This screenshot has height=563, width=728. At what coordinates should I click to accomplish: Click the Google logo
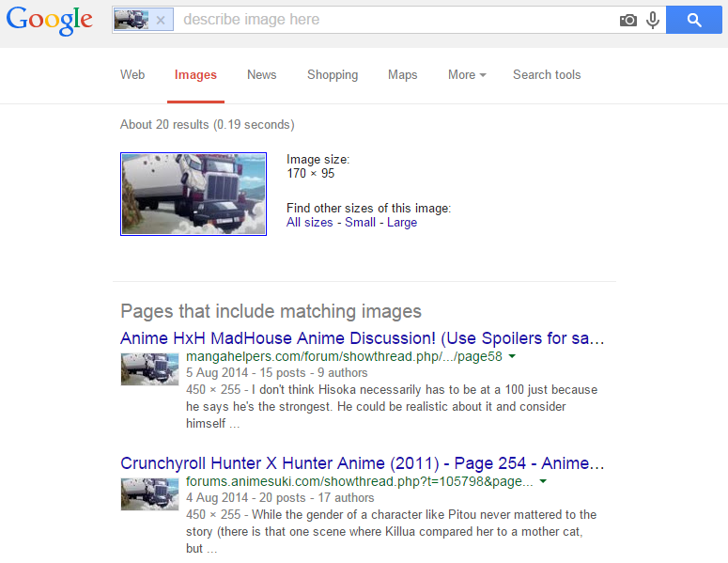coord(50,21)
